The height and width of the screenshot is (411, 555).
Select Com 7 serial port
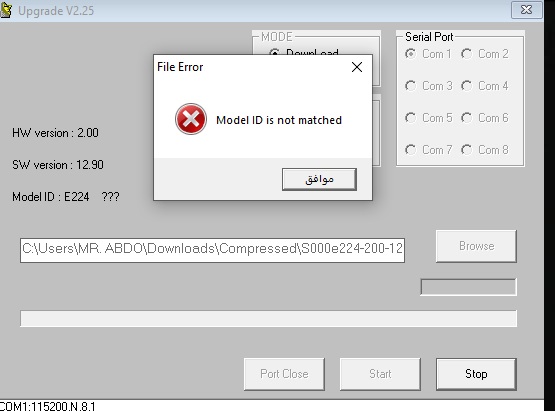[428, 150]
